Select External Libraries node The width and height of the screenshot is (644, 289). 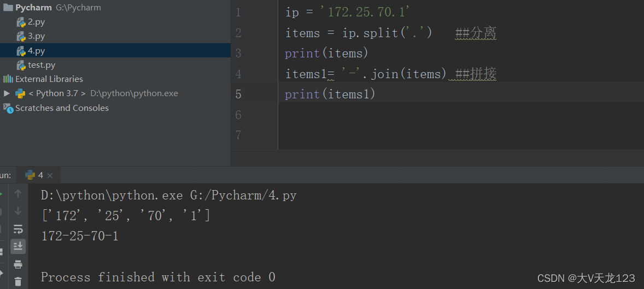49,79
